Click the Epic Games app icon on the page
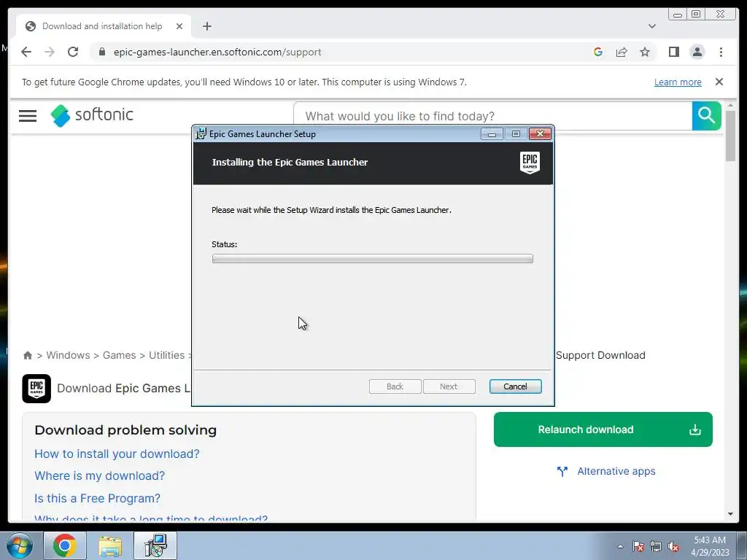 point(36,389)
